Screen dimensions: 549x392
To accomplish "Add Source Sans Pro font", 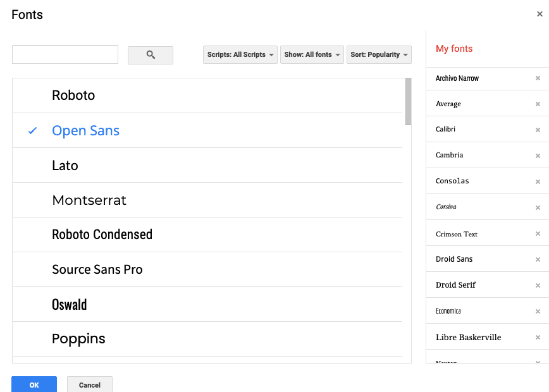I will pos(207,269).
